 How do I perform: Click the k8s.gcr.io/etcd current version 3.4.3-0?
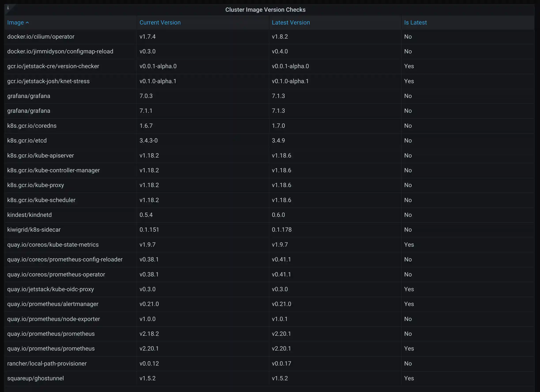click(x=149, y=141)
